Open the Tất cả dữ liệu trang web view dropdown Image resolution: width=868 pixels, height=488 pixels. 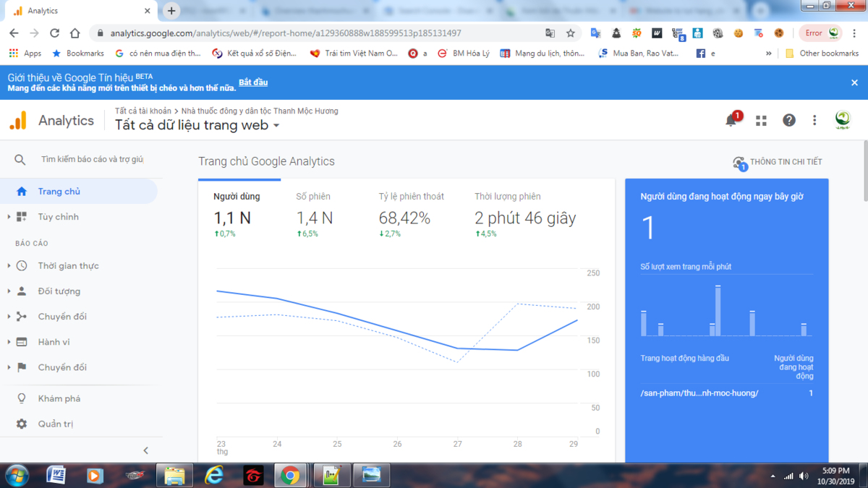(197, 125)
